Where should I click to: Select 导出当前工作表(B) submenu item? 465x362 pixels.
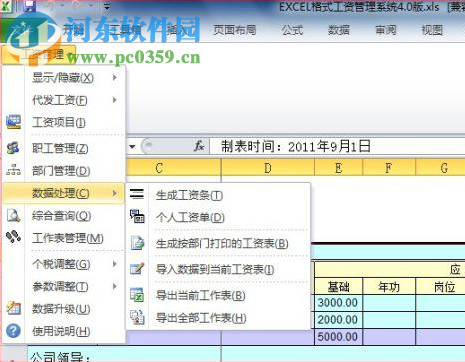pos(218,295)
